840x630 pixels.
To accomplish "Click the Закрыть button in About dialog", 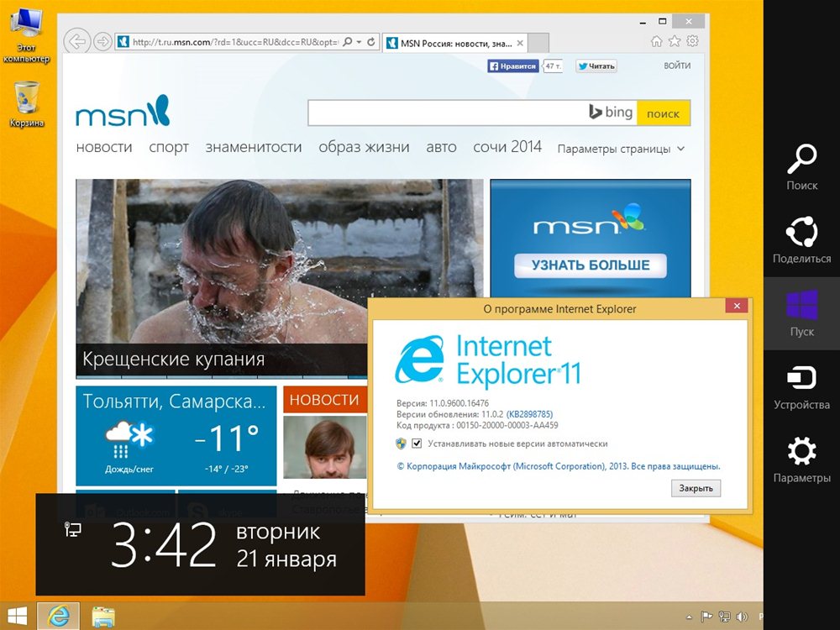I will pyautogui.click(x=696, y=488).
